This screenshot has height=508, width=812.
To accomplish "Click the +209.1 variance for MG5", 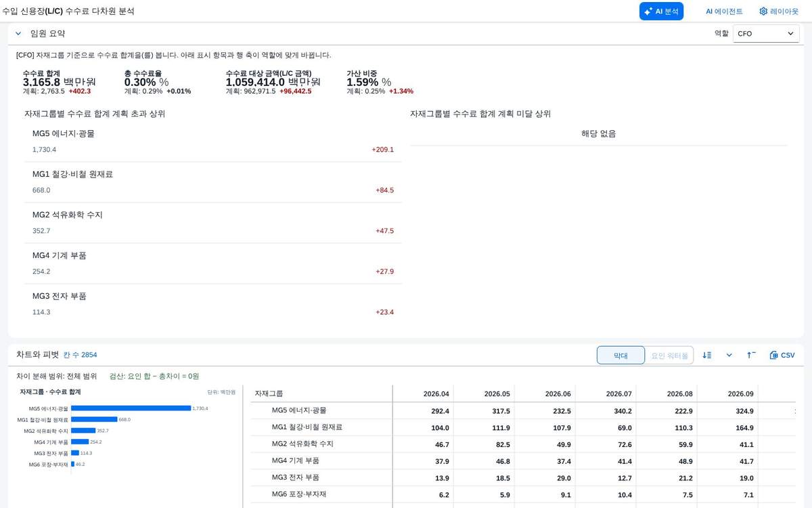I will point(382,150).
